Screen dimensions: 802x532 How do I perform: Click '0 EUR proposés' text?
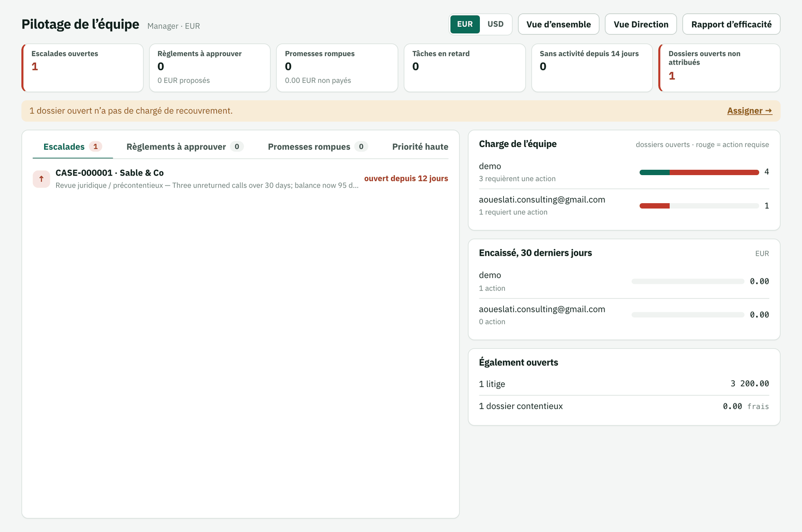click(x=184, y=81)
